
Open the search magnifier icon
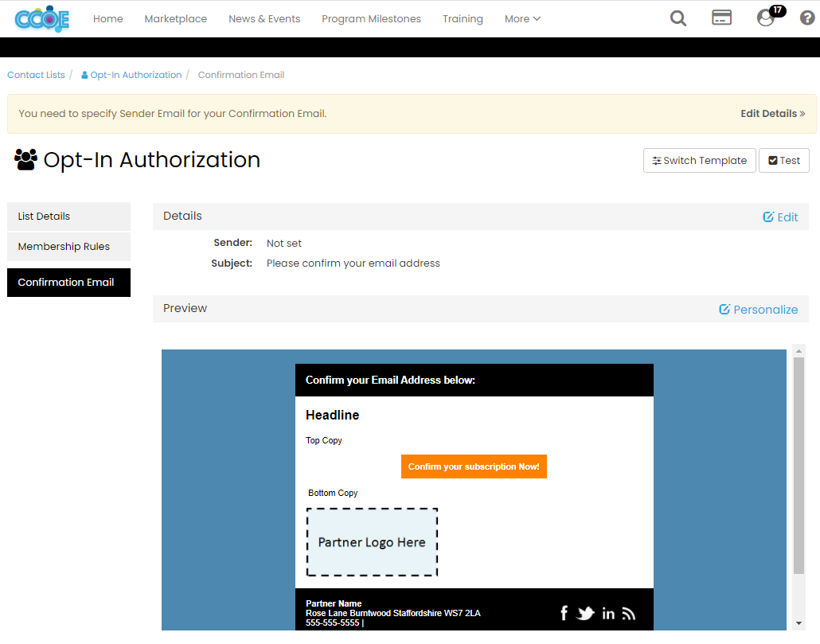(677, 18)
